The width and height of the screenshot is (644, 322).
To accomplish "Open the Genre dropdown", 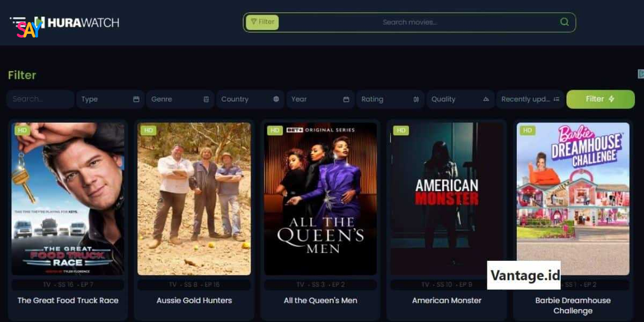I will (x=180, y=99).
